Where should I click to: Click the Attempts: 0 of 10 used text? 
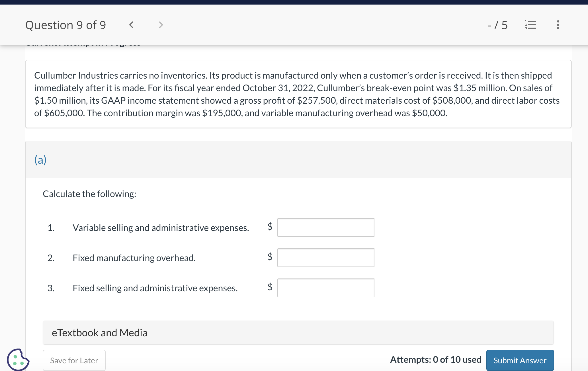[435, 360]
